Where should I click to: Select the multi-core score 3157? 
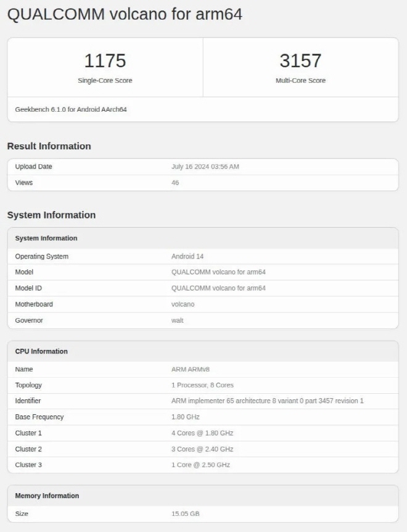300,60
